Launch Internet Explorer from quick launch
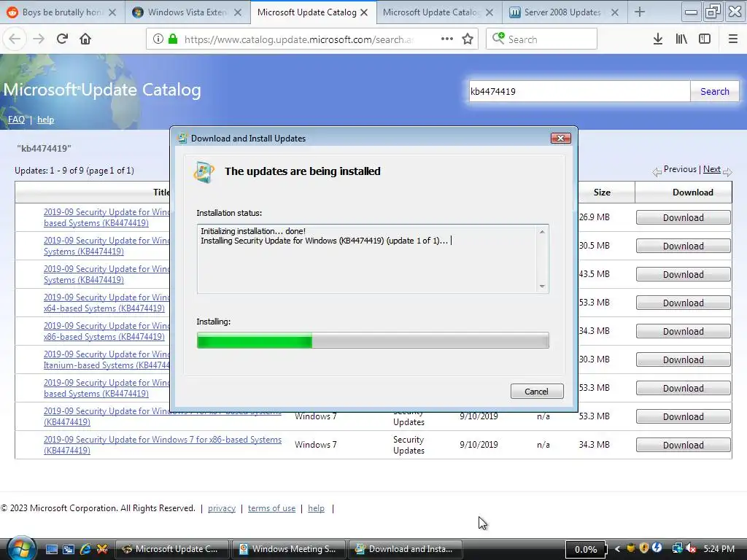Image resolution: width=747 pixels, height=560 pixels. 86,549
